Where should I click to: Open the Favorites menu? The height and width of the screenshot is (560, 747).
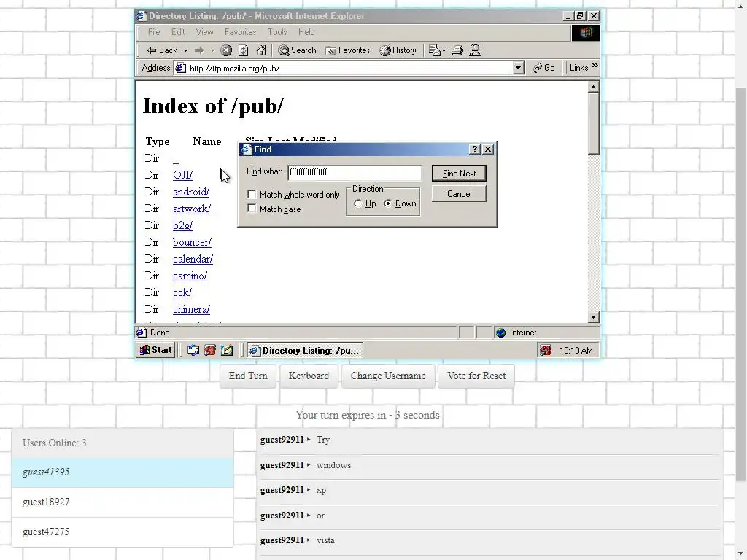coord(240,32)
